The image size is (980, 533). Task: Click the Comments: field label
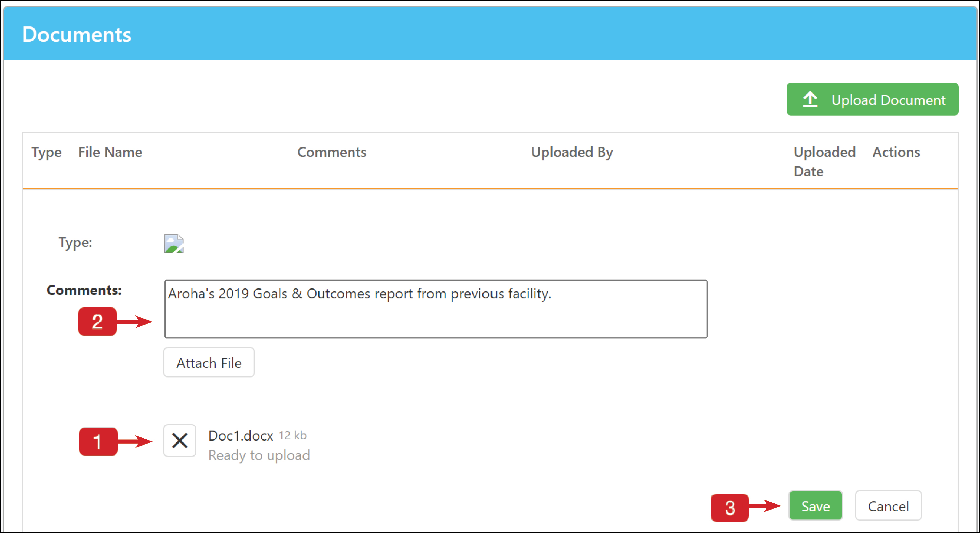click(84, 290)
